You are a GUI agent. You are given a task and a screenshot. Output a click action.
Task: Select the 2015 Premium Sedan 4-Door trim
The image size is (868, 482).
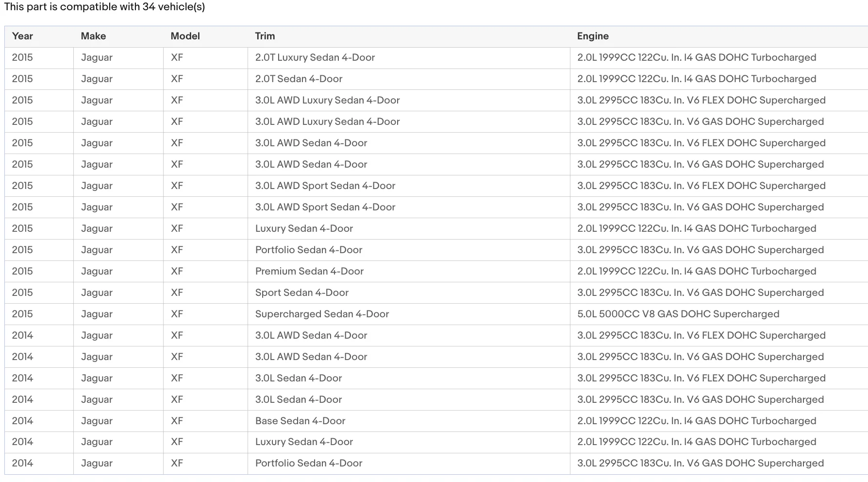tap(309, 271)
